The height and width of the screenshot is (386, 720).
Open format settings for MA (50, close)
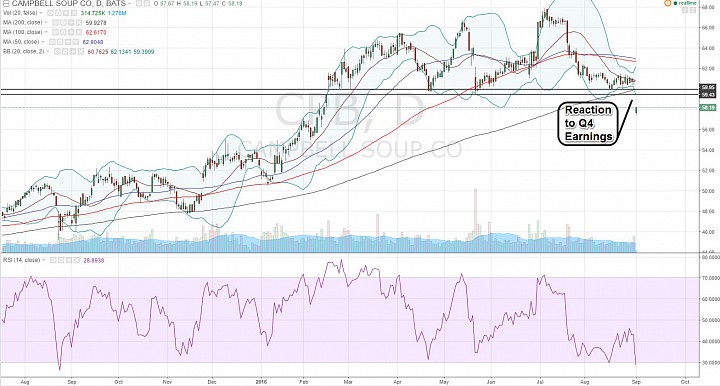click(60, 42)
